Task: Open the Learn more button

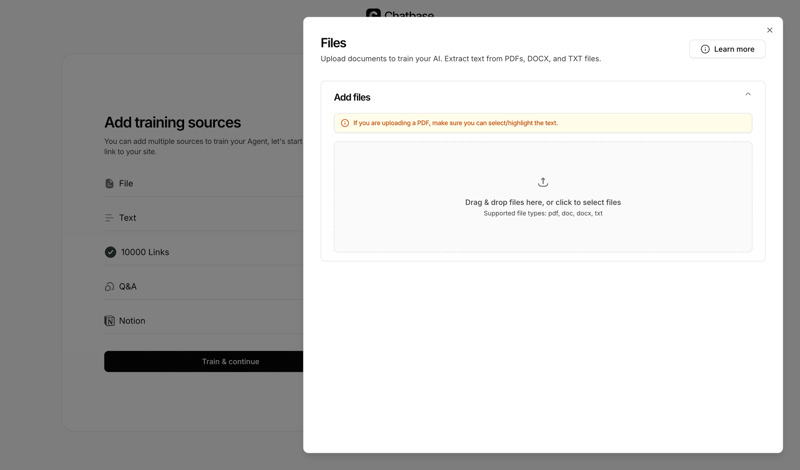Action: (727, 49)
